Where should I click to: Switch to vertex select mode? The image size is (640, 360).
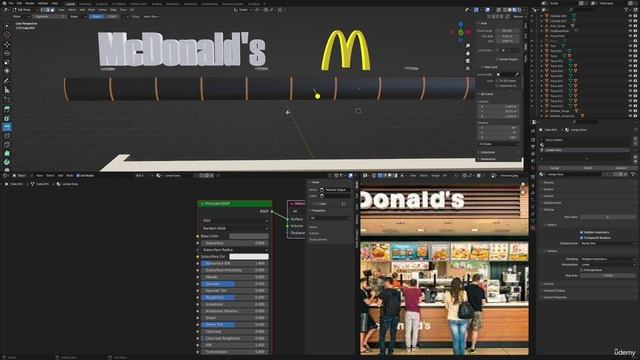tap(42, 10)
